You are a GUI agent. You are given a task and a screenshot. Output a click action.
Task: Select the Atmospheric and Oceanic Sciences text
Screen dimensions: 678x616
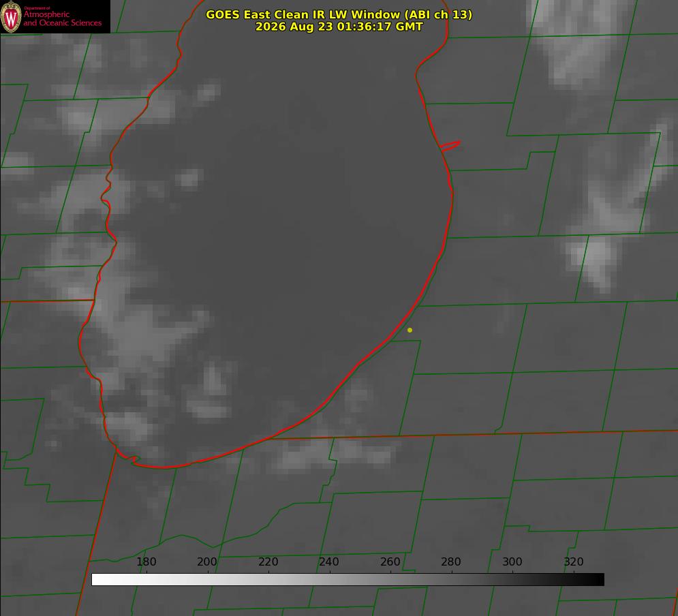(x=63, y=18)
